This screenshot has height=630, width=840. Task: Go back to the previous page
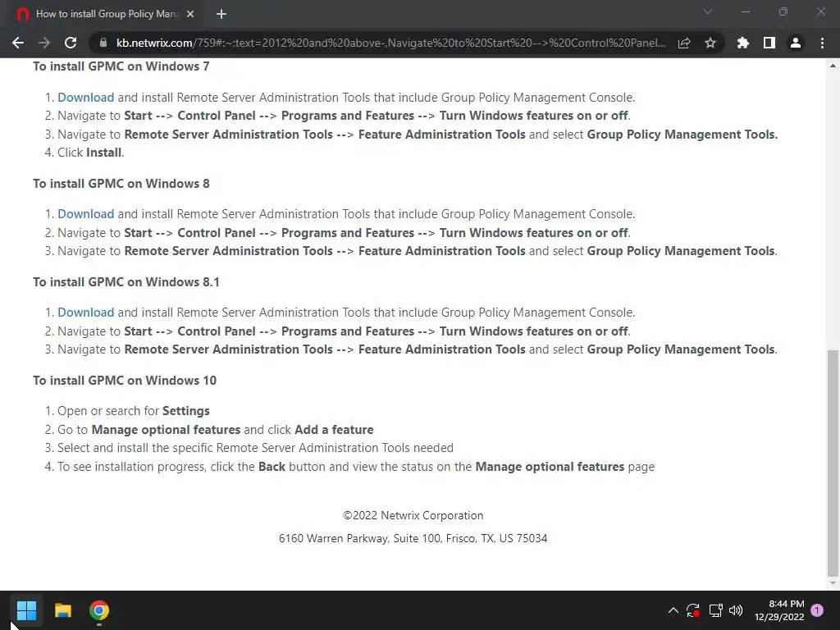click(18, 43)
